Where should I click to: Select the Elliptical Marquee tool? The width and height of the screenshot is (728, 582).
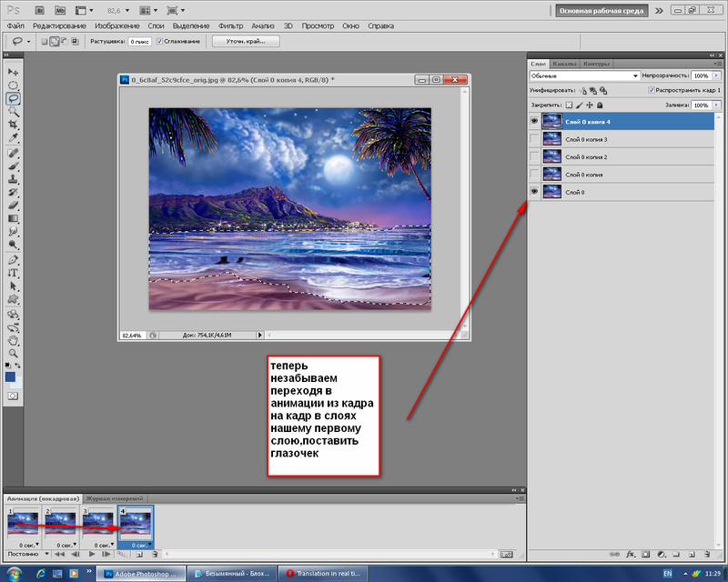click(13, 85)
